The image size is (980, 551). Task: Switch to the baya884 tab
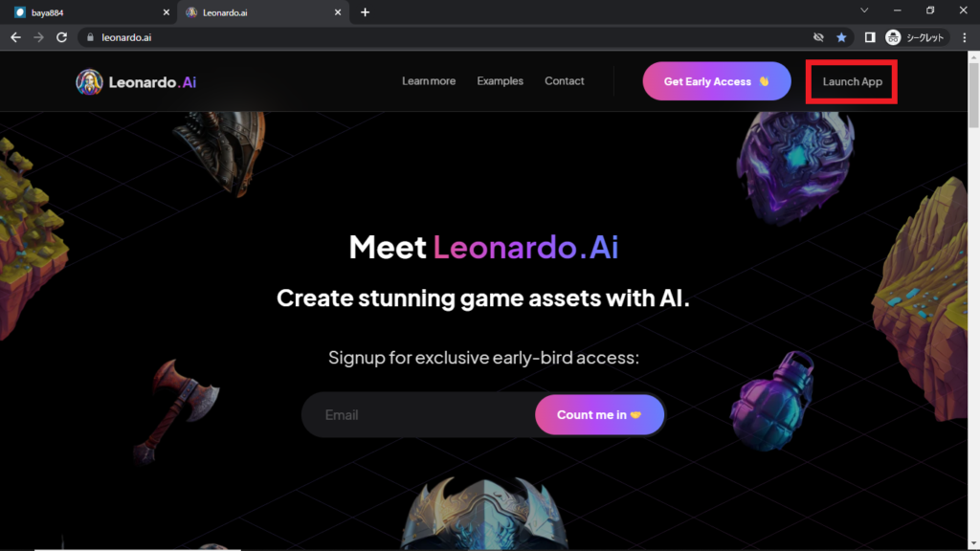(87, 12)
